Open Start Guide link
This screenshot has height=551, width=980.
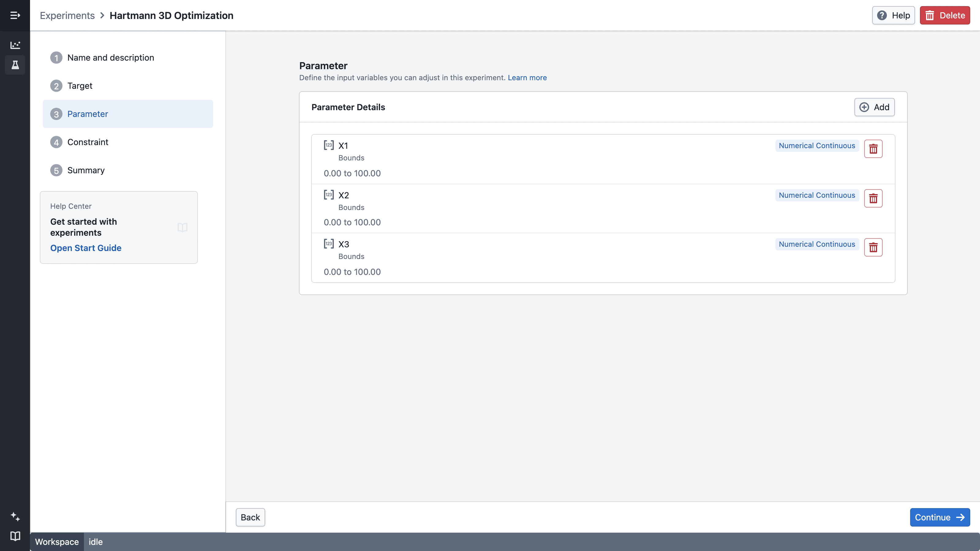[86, 248]
